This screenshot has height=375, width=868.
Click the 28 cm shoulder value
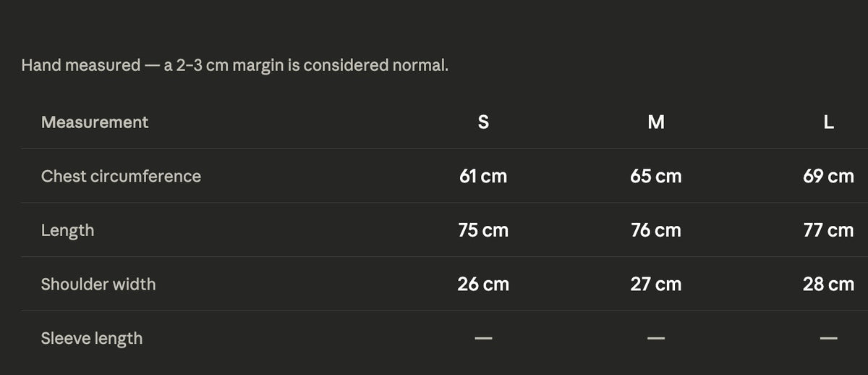coord(828,284)
